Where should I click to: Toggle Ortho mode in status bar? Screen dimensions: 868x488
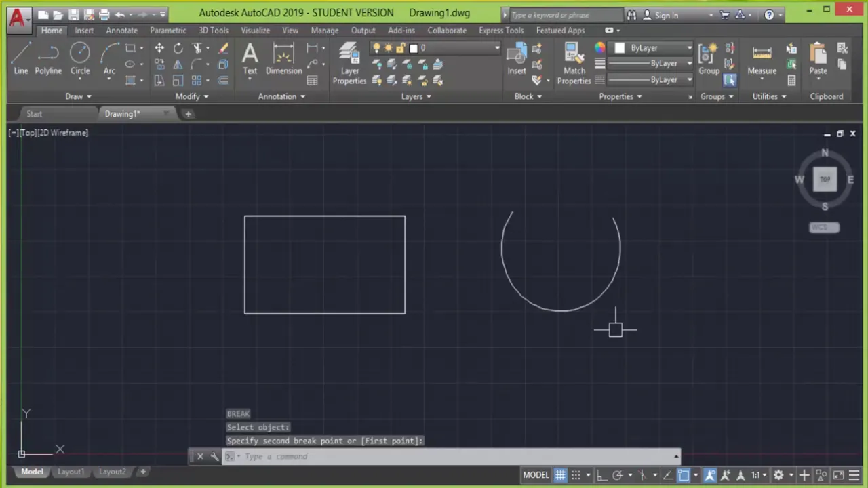[601, 475]
